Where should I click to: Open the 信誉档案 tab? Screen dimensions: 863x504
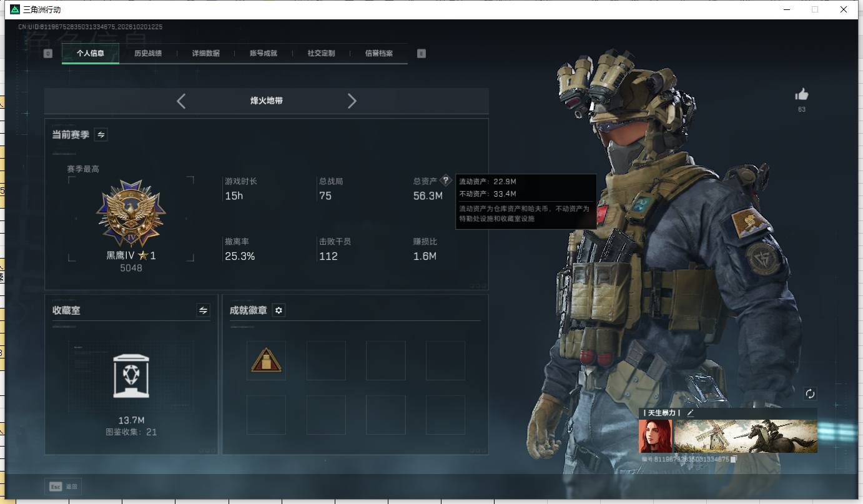click(379, 53)
